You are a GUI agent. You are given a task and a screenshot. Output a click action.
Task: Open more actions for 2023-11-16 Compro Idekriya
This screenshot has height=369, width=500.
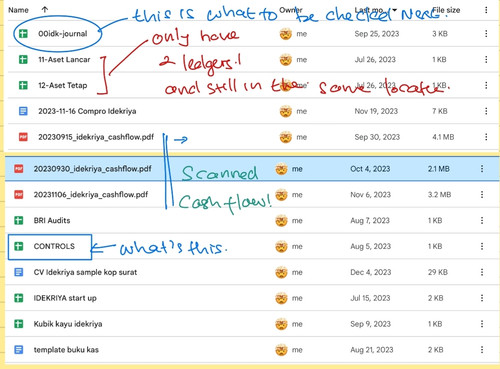pyautogui.click(x=486, y=111)
